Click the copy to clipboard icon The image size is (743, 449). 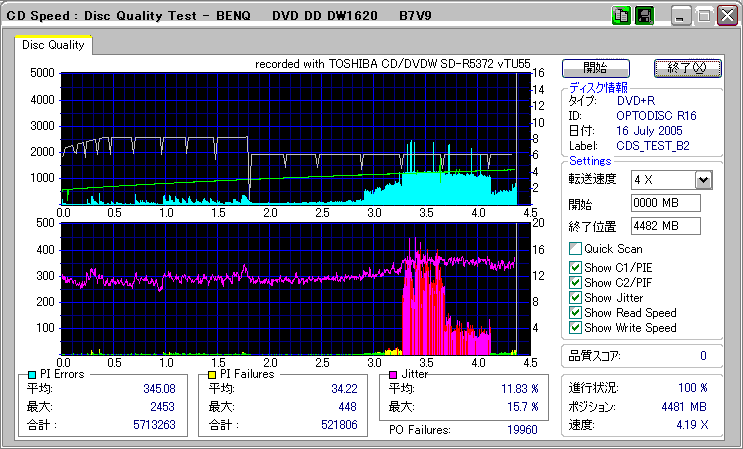coord(621,16)
